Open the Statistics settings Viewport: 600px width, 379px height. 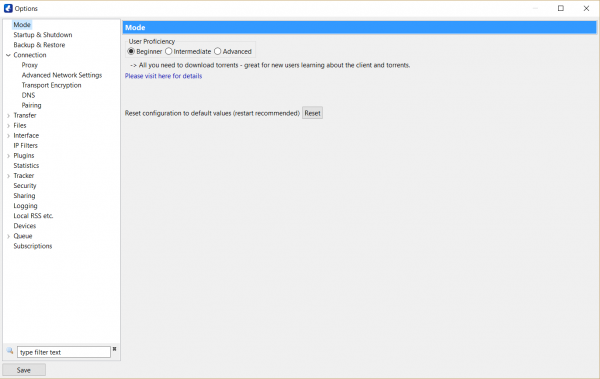pos(26,165)
